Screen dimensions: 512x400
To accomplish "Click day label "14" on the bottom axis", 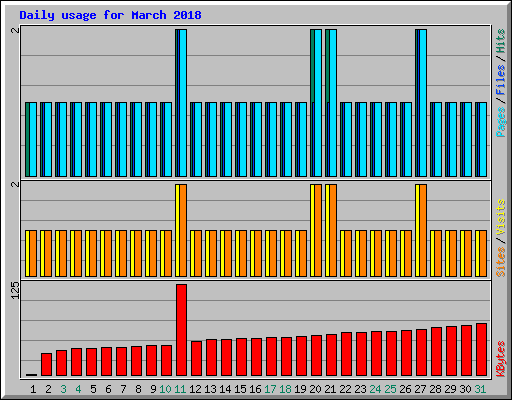I will 225,389.
